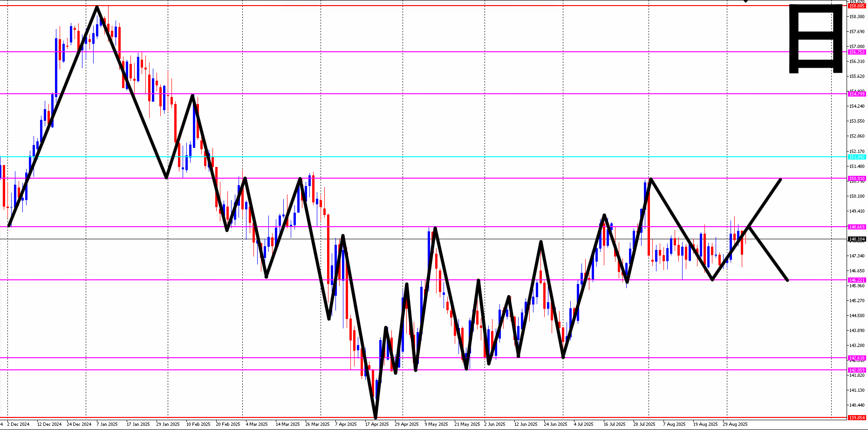Select the magenta 142.059 level label

pos(857,370)
